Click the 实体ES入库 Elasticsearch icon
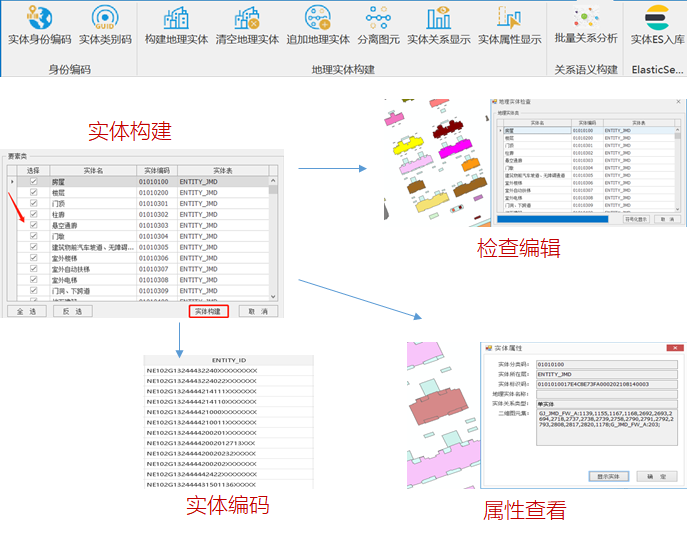Screen dimensions: 687x547 (x=657, y=19)
